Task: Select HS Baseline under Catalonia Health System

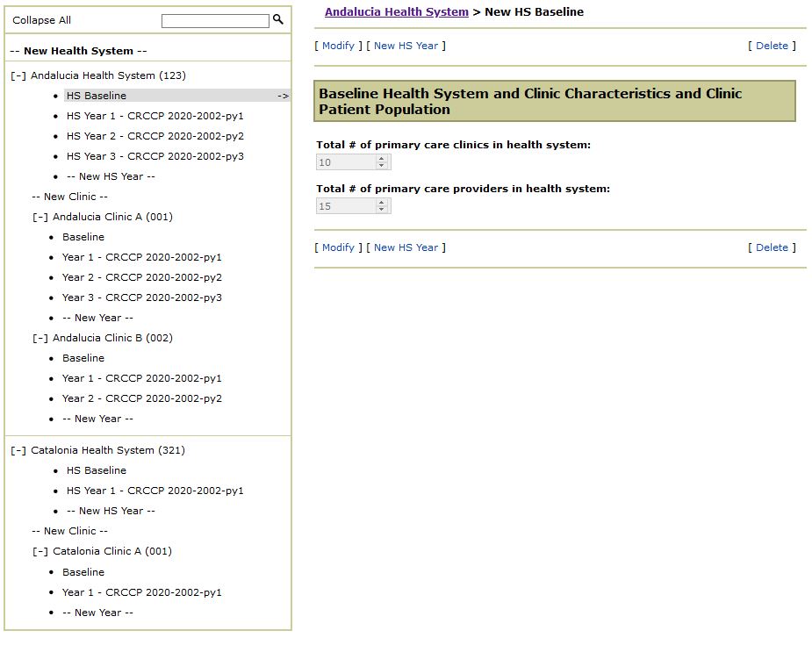Action: [x=97, y=470]
